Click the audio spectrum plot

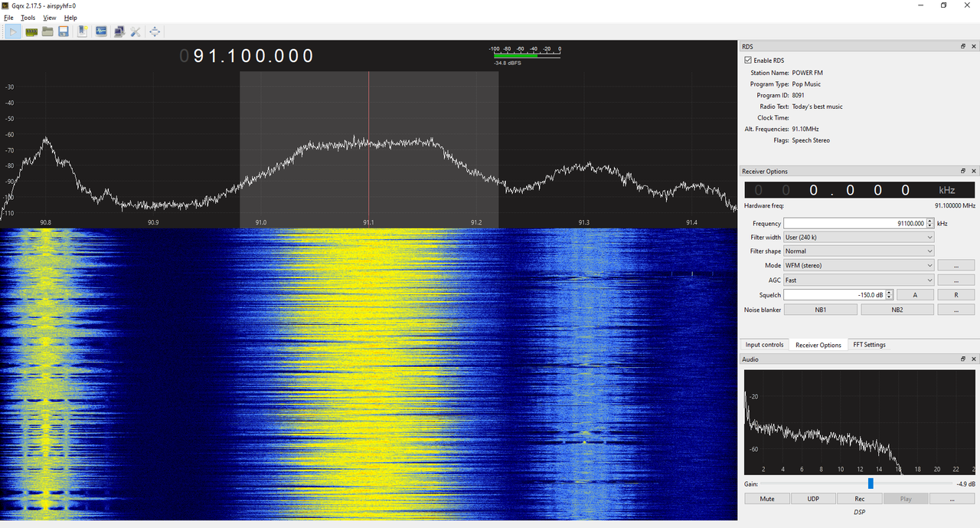860,423
